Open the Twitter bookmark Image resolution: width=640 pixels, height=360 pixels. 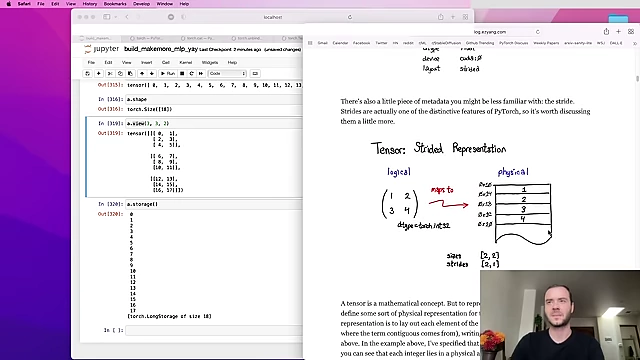point(381,43)
